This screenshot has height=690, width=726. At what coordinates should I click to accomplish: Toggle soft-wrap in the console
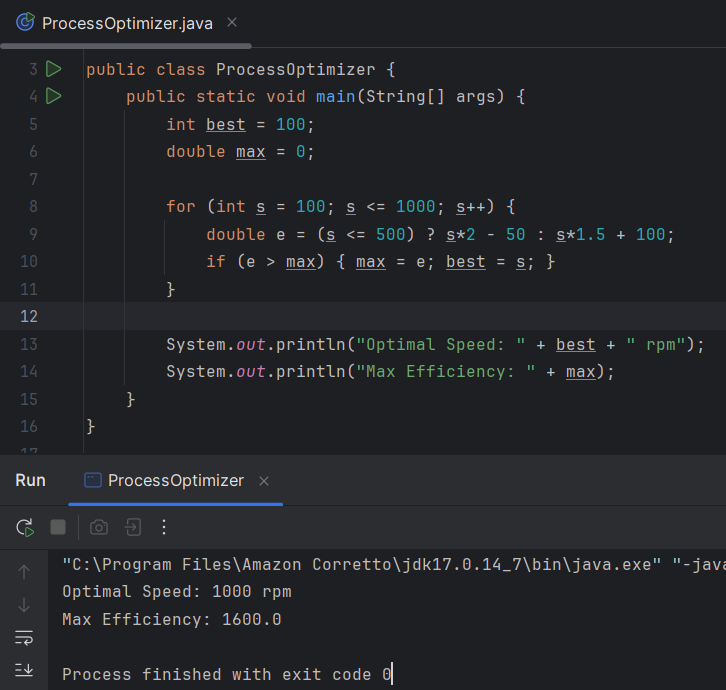point(25,638)
